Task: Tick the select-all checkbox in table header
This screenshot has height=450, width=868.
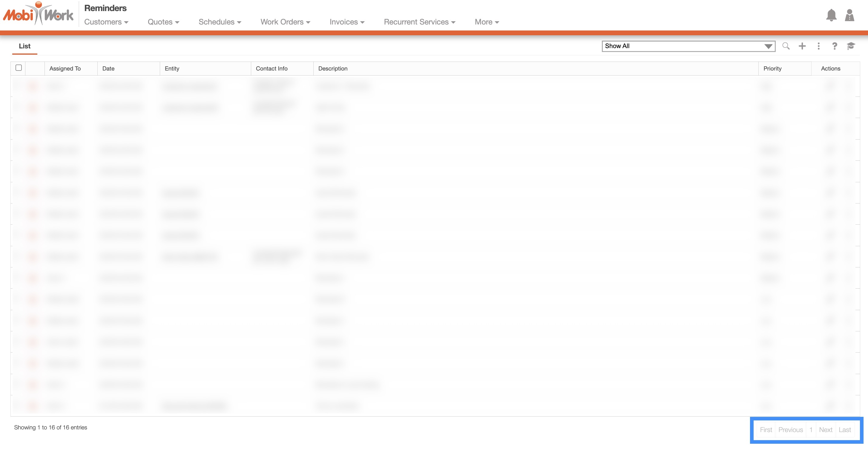Action: pos(19,68)
